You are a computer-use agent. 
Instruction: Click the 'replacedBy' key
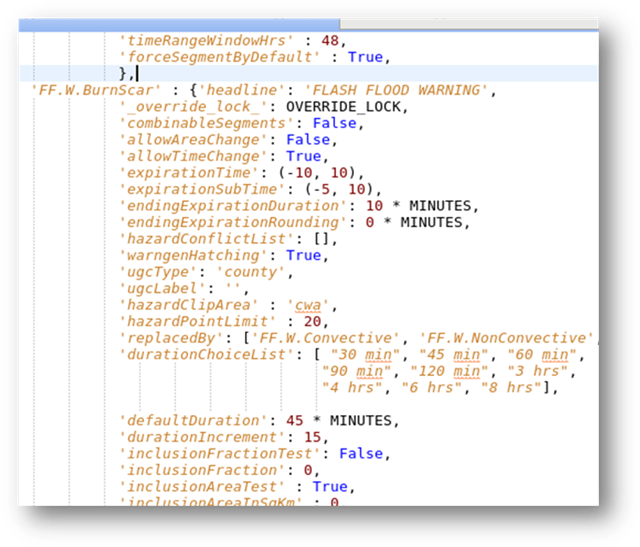pyautogui.click(x=171, y=338)
